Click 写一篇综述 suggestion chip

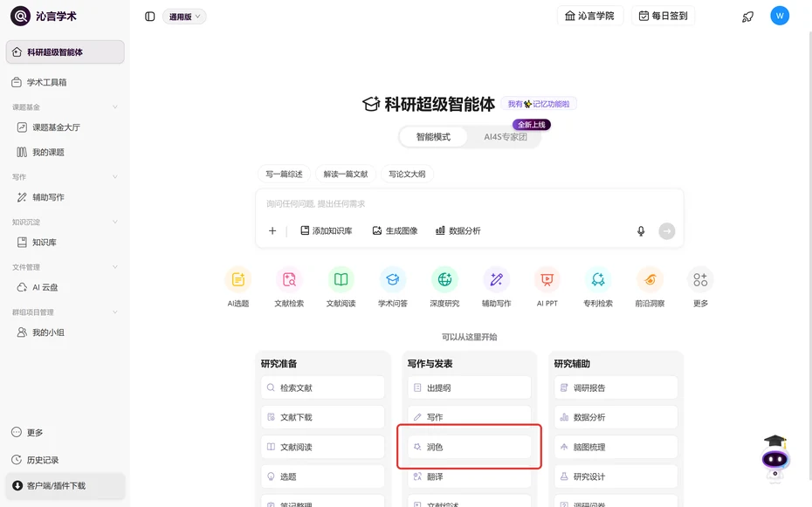[x=284, y=174]
